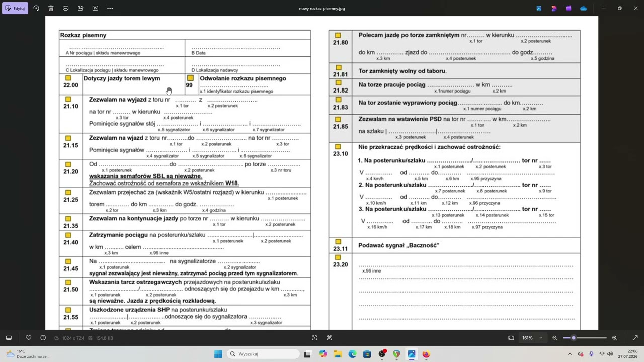Open Copilot from the taskbar
644x362 pixels.
click(323, 354)
